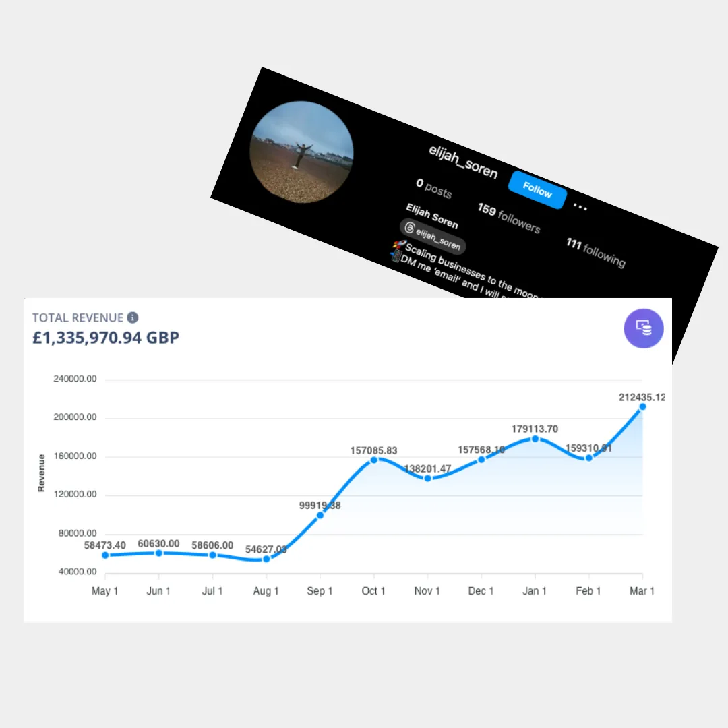Click the Jun 1 data point 60630.00
728x728 pixels.
[158, 553]
